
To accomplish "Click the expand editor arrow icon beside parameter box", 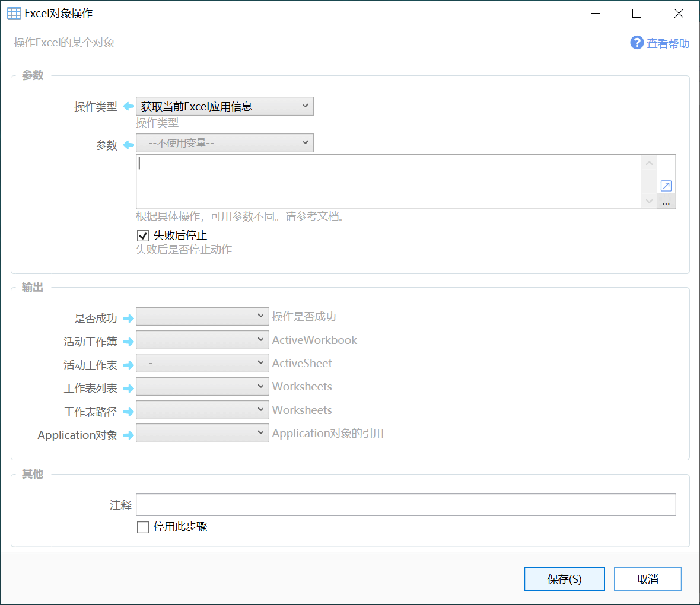I will pyautogui.click(x=666, y=186).
